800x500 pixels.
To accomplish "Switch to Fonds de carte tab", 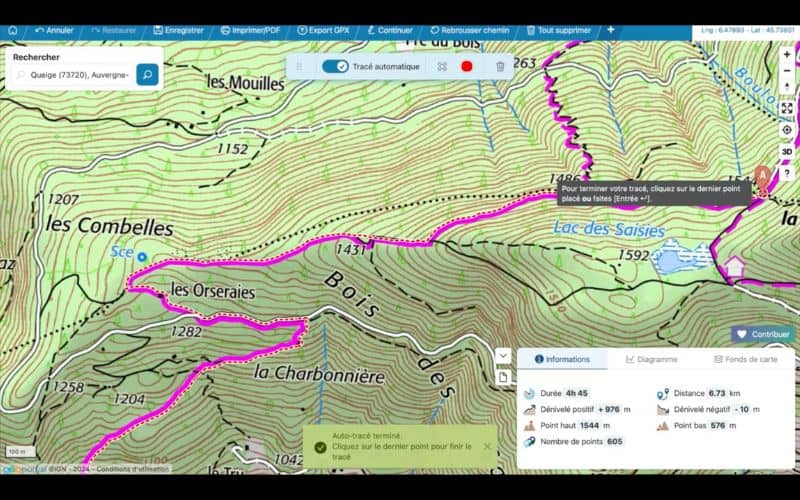I will (x=745, y=359).
